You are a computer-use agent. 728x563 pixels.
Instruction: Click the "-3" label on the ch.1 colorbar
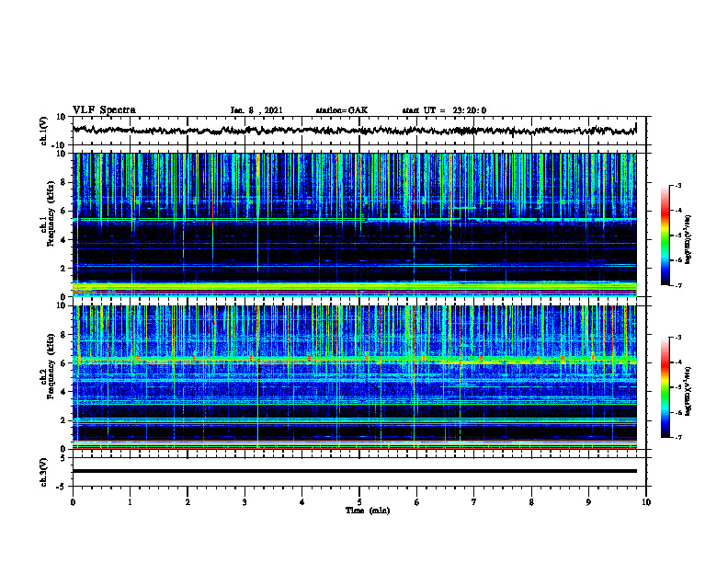click(677, 185)
